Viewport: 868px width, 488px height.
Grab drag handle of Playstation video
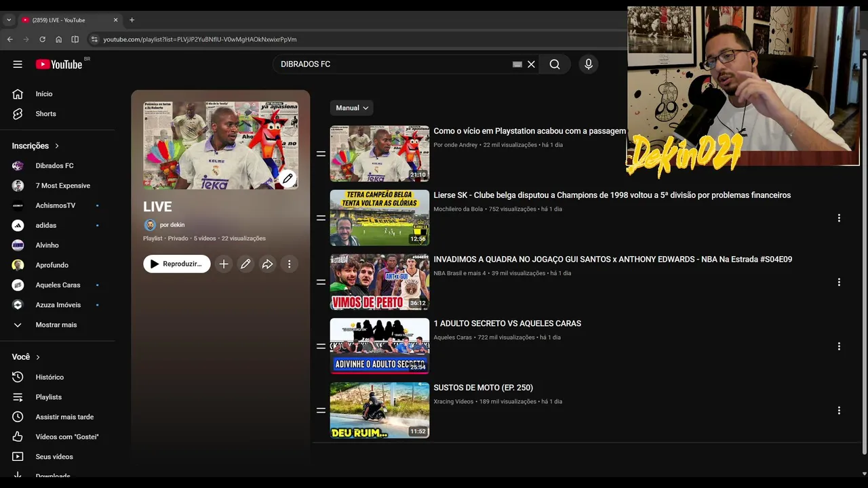pyautogui.click(x=321, y=154)
